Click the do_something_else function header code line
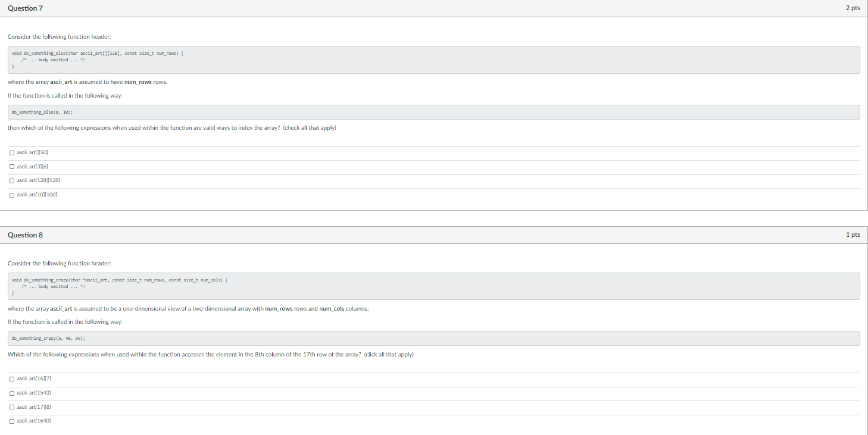The image size is (868, 435). 98,54
